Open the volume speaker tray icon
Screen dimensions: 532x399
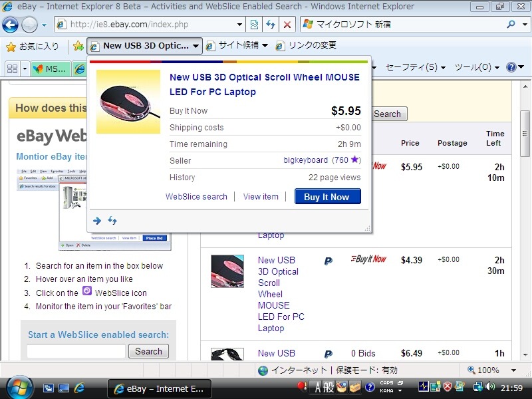(x=490, y=386)
